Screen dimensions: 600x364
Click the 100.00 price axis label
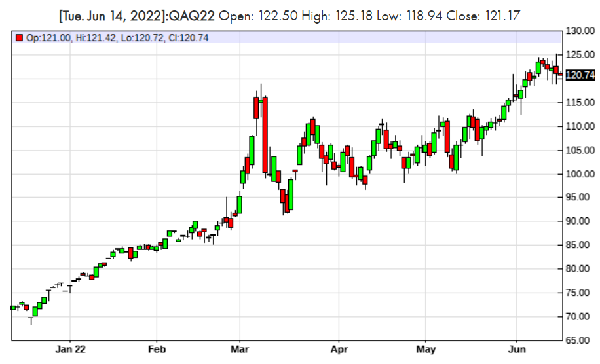pyautogui.click(x=580, y=174)
